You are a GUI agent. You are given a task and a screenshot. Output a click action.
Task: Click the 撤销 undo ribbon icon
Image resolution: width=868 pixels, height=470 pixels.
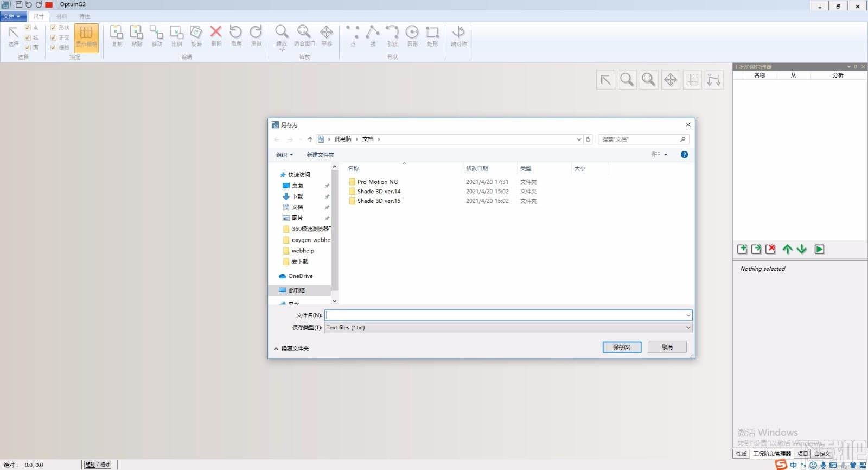(x=236, y=36)
